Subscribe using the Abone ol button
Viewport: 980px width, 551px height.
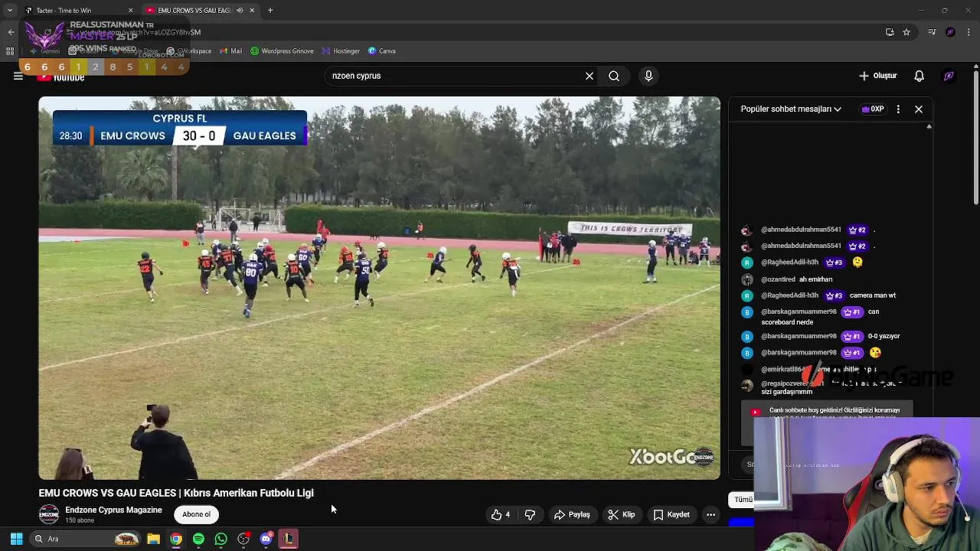196,514
